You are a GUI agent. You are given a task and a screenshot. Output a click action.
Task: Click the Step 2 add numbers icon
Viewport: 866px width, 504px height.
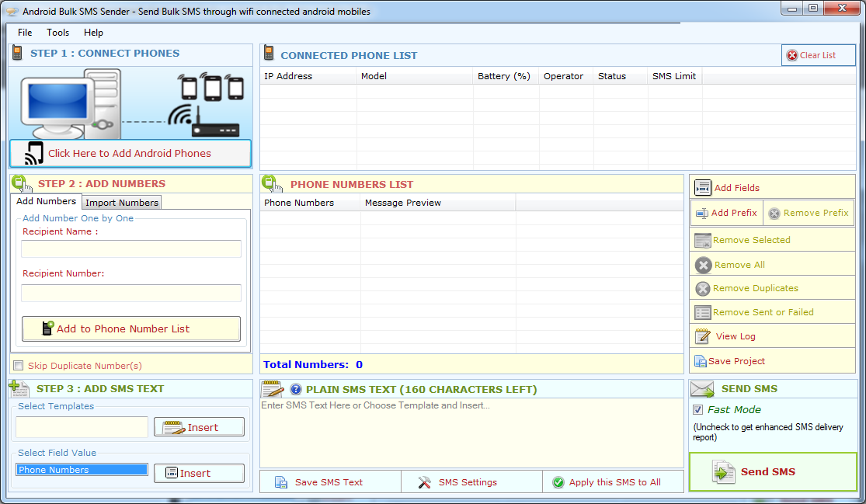tap(22, 183)
